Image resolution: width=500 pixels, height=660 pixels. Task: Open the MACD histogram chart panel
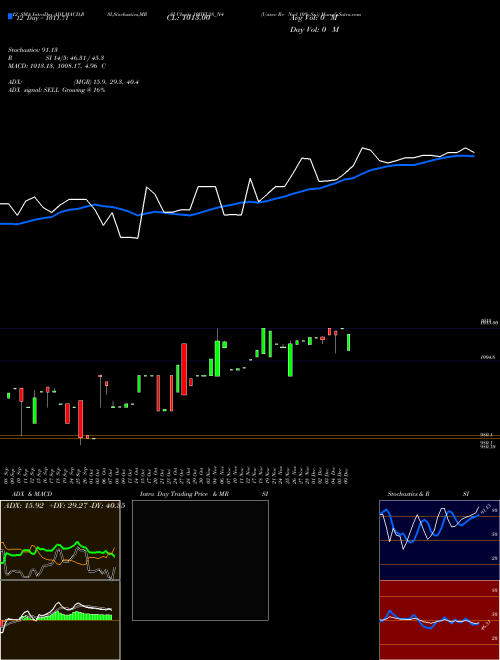[x=60, y=620]
